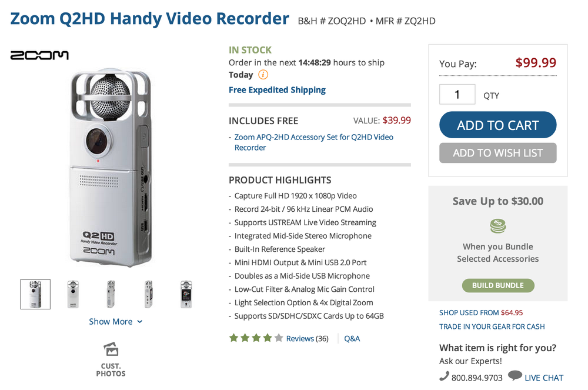Image resolution: width=588 pixels, height=390 pixels.
Task: Add the recorder to cart
Action: click(x=497, y=125)
